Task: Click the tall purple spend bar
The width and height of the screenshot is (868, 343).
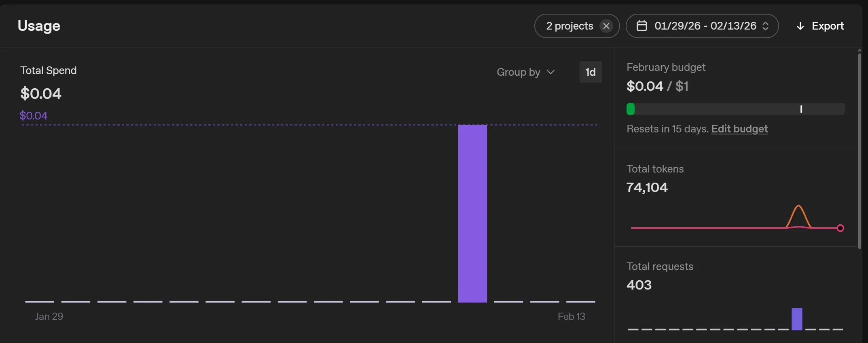Action: pos(472,213)
